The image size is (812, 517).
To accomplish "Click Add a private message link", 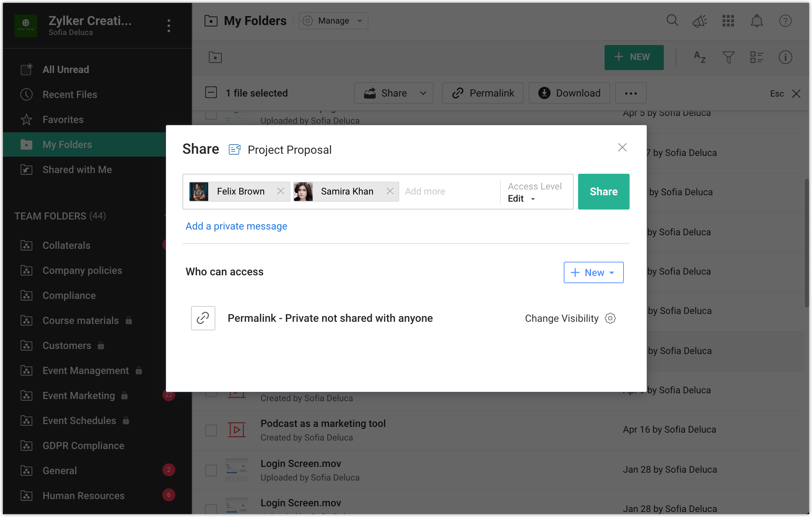I will [x=236, y=226].
